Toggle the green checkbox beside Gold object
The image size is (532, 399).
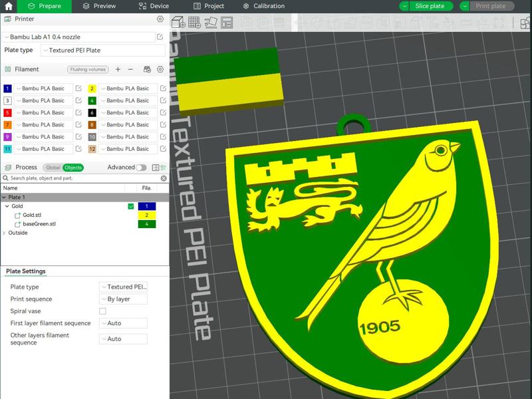[131, 206]
